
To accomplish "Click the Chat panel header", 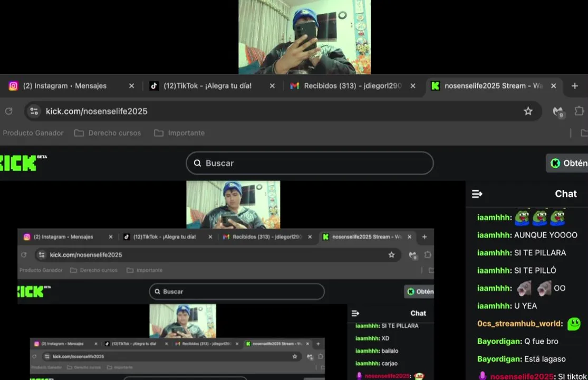I will [x=565, y=194].
